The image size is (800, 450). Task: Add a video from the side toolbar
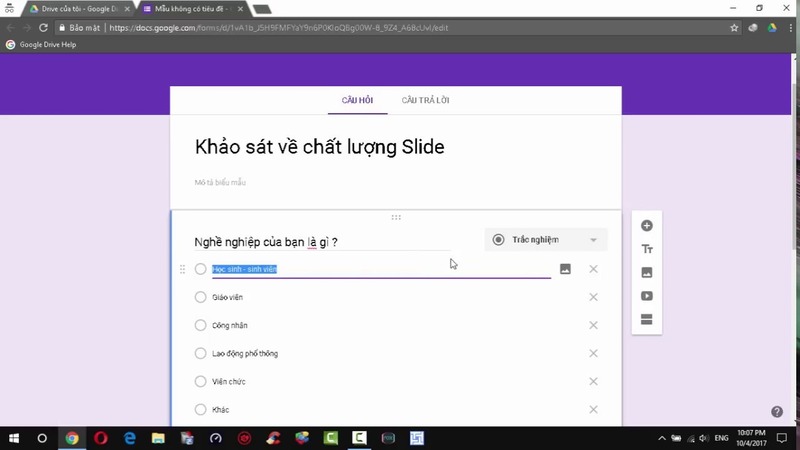tap(647, 296)
